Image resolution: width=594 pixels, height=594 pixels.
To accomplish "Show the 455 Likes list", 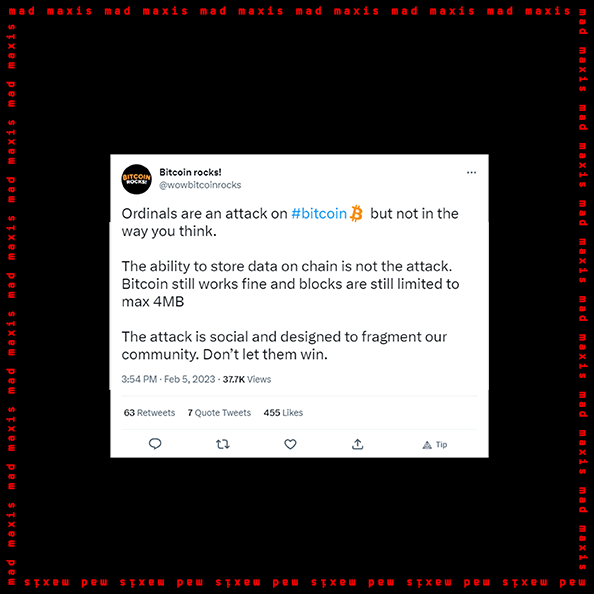I will (x=283, y=413).
